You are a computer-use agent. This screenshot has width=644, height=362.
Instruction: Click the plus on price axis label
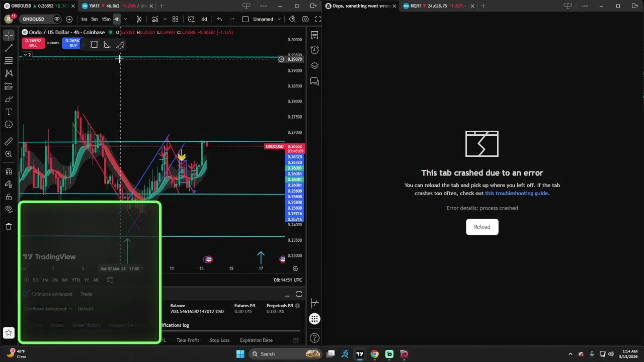[x=281, y=59]
